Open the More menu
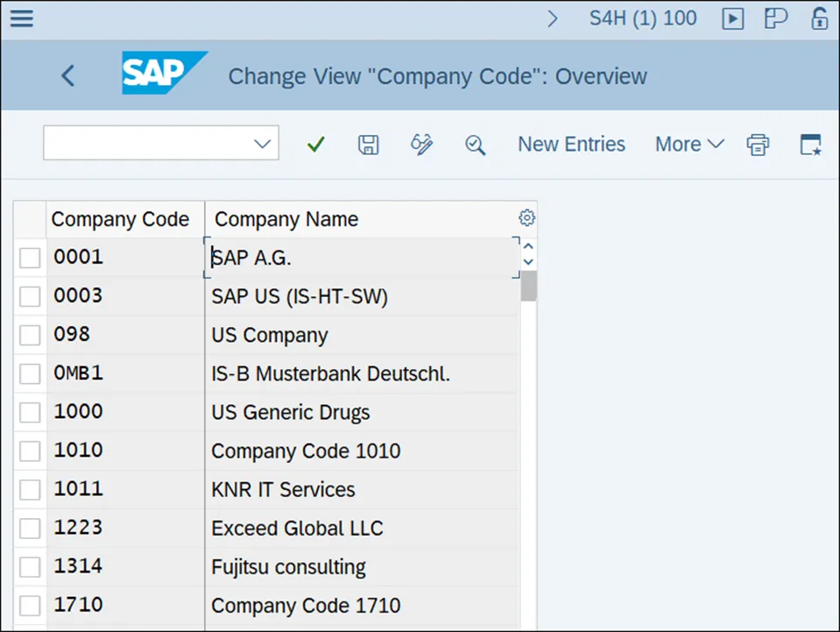 (x=689, y=145)
